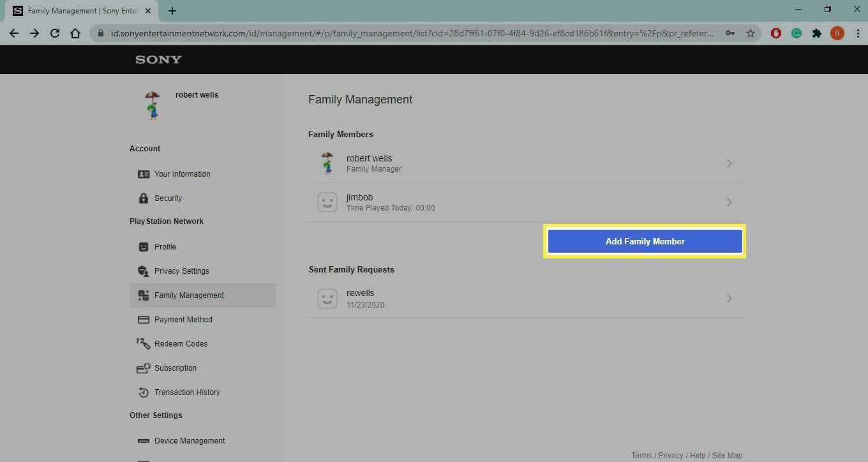The height and width of the screenshot is (462, 868).
Task: Open the Chrome profile avatar R
Action: click(837, 33)
